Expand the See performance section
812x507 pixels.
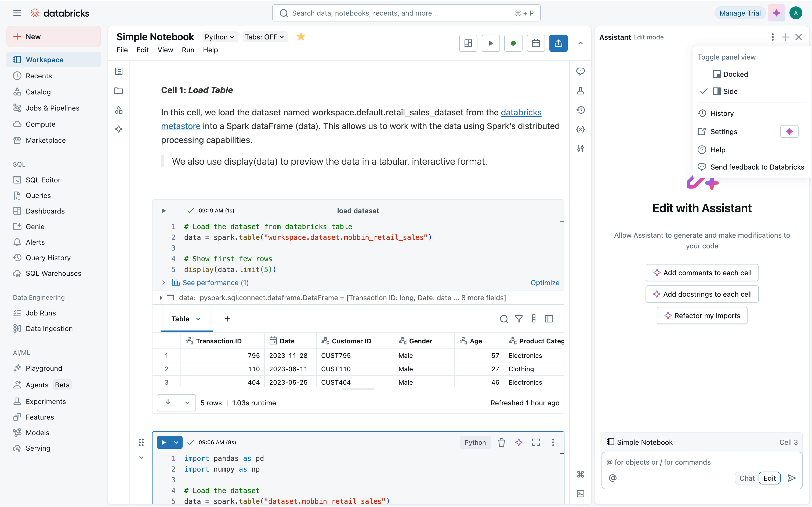tap(215, 283)
